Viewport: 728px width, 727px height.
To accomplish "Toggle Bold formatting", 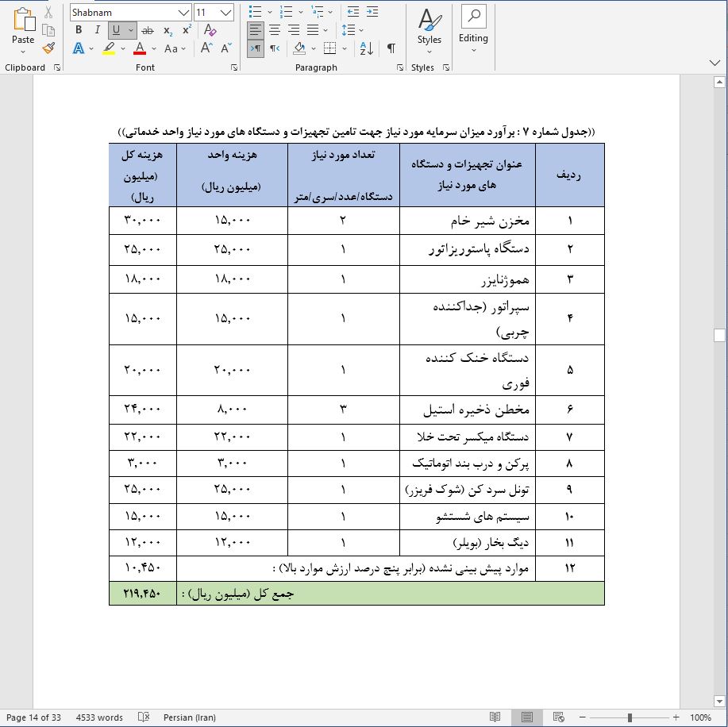I will [x=78, y=29].
